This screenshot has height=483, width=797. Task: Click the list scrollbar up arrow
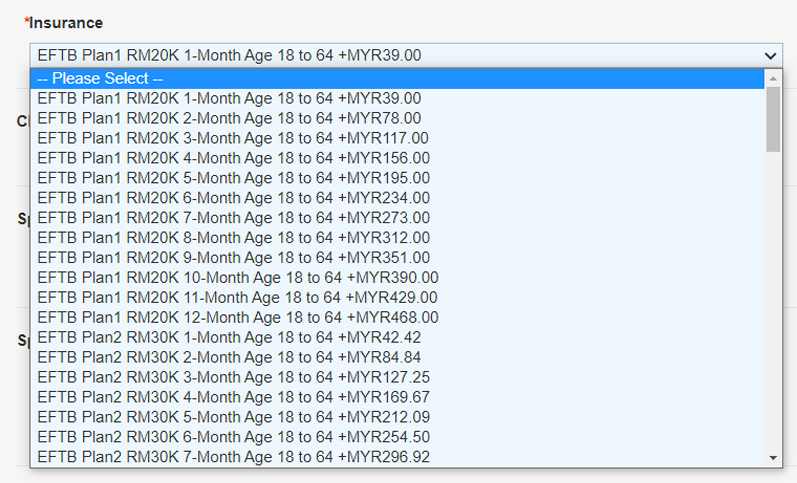[x=772, y=78]
